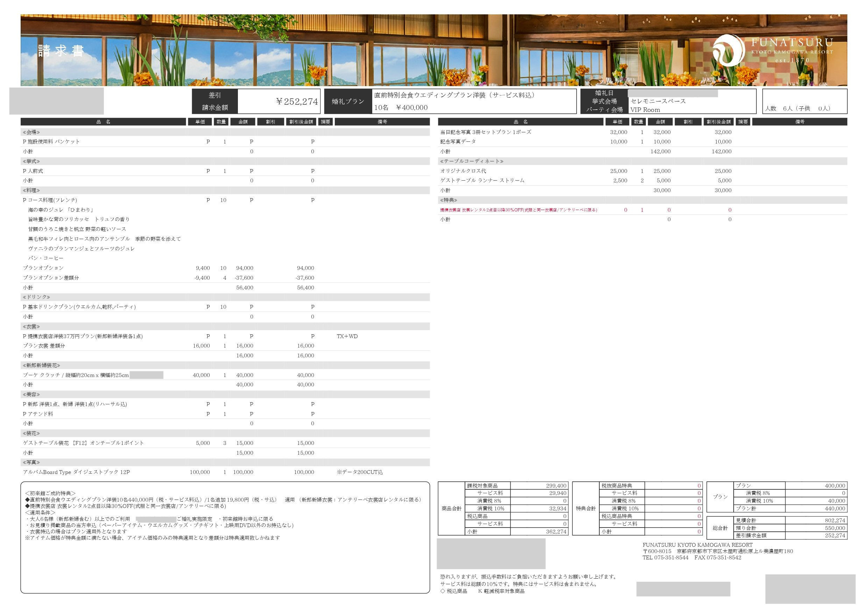Select the 'プラン衣裳 差額分' item
868x614 pixels.
44,346
